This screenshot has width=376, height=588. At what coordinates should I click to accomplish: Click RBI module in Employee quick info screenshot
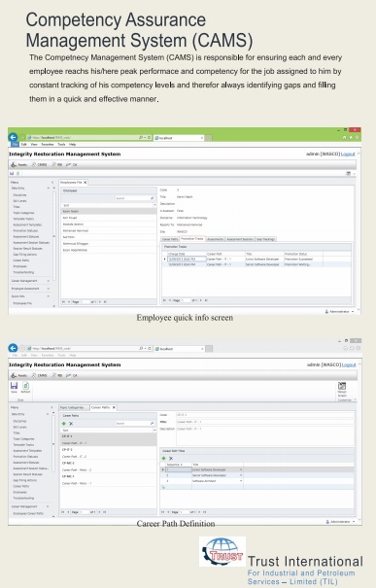pyautogui.click(x=57, y=164)
